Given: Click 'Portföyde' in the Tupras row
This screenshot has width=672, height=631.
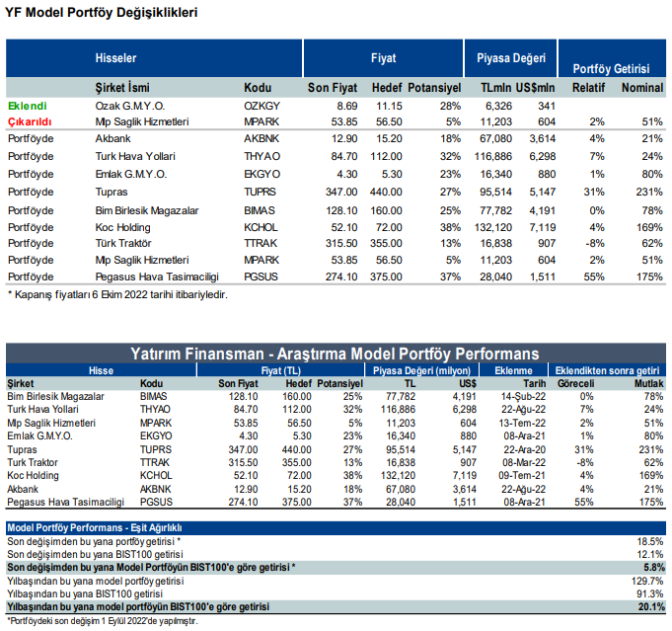Looking at the screenshot, I should [x=31, y=192].
